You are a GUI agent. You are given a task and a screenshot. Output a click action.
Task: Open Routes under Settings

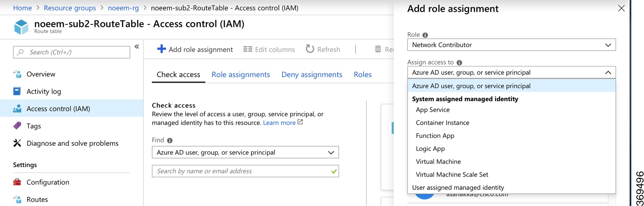point(72,199)
